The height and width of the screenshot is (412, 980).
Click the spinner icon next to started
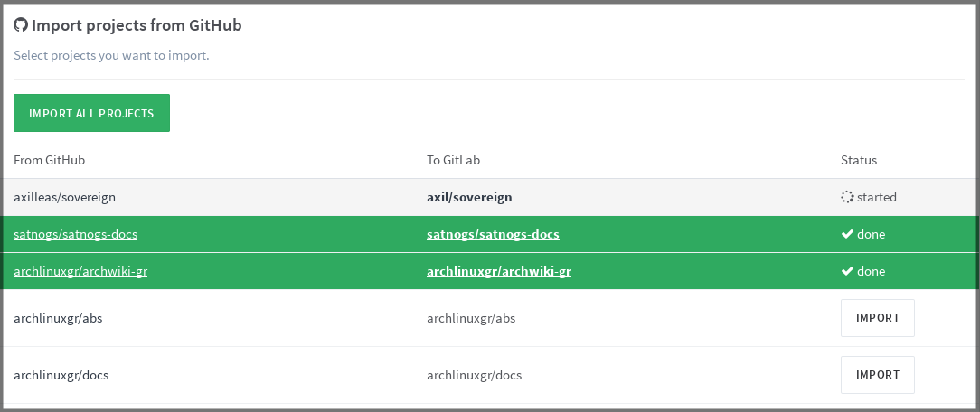click(847, 197)
